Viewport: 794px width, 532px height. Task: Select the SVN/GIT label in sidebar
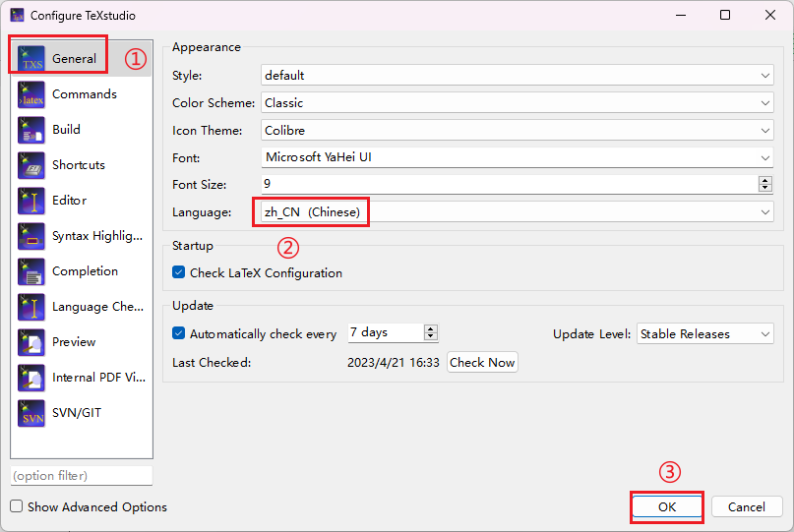pos(77,413)
